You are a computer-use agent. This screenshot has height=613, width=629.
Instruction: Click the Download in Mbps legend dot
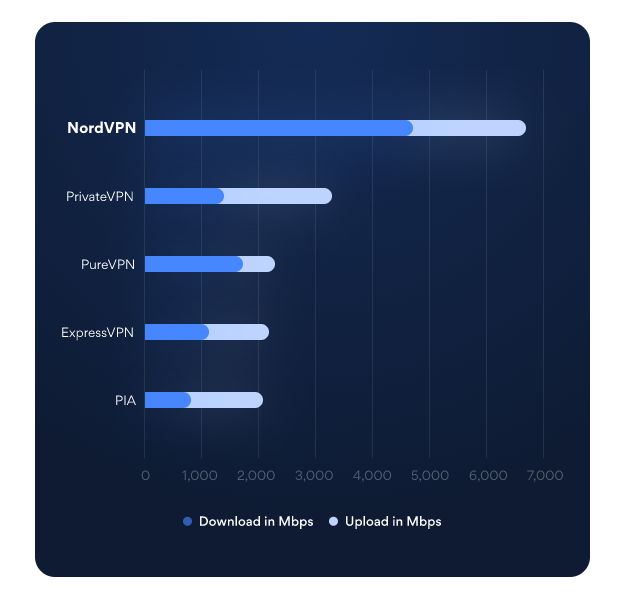coord(187,521)
